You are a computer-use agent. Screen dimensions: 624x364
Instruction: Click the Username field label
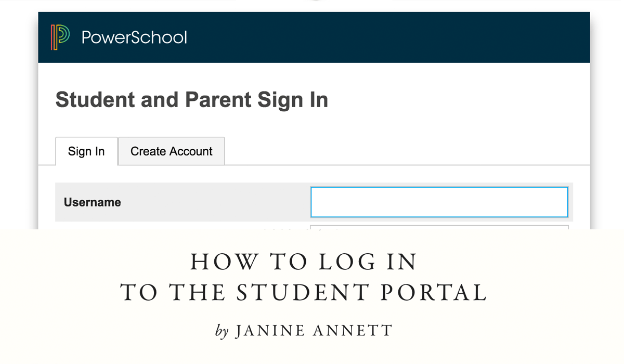pos(93,202)
